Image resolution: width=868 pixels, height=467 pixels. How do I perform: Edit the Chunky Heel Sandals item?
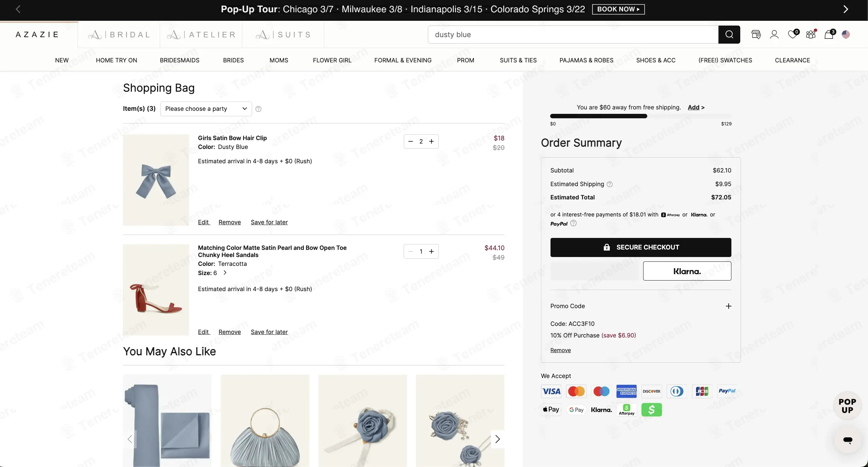204,332
